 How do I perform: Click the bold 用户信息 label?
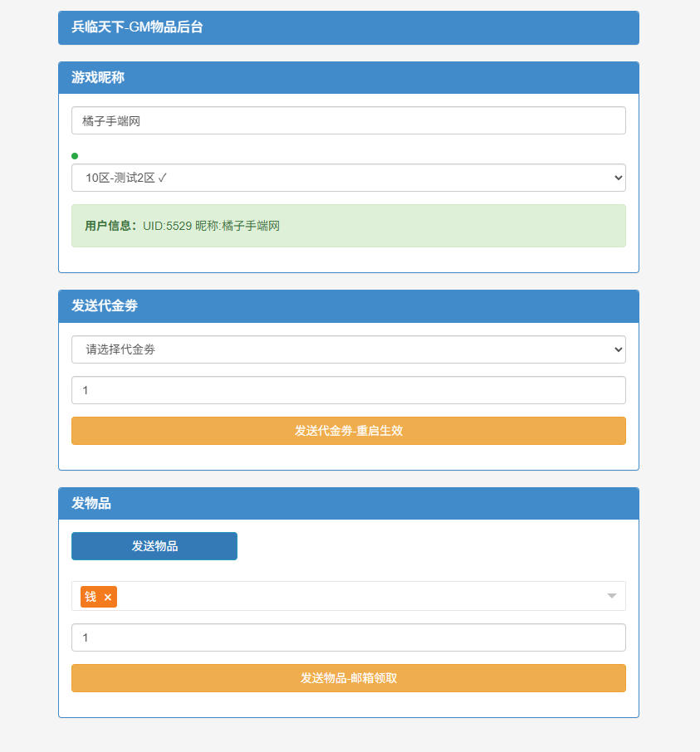[x=110, y=226]
